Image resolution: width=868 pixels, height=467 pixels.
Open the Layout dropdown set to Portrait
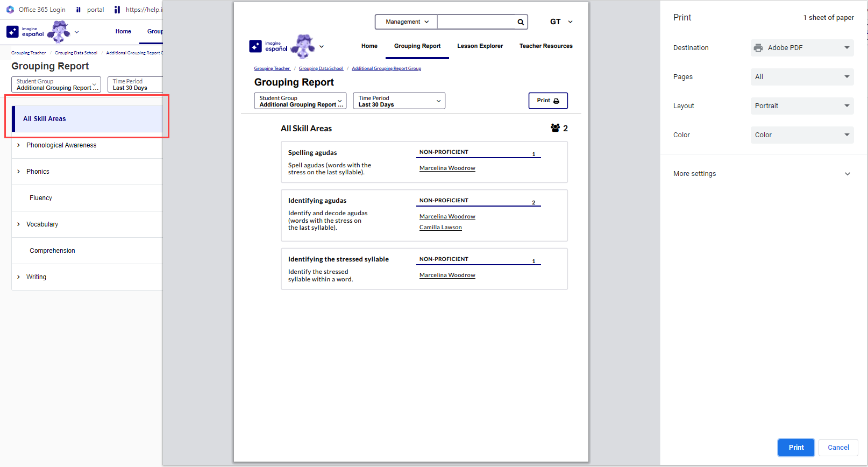tap(802, 106)
